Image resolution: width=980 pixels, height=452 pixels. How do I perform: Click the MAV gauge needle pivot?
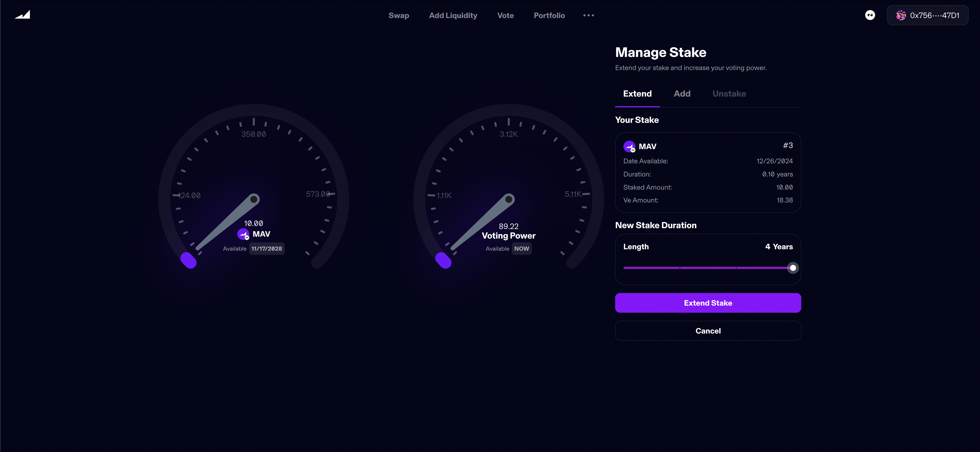pyautogui.click(x=254, y=199)
